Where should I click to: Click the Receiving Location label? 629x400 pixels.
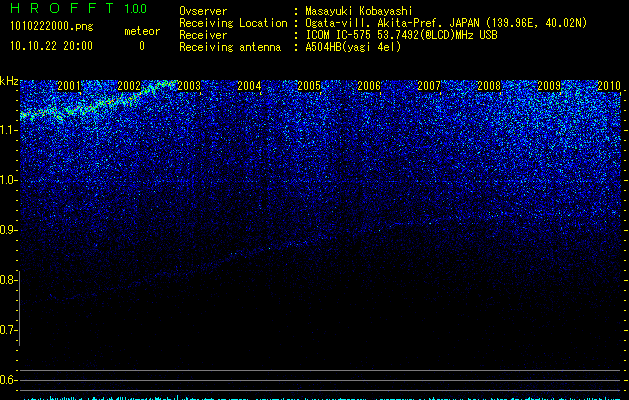click(x=233, y=23)
